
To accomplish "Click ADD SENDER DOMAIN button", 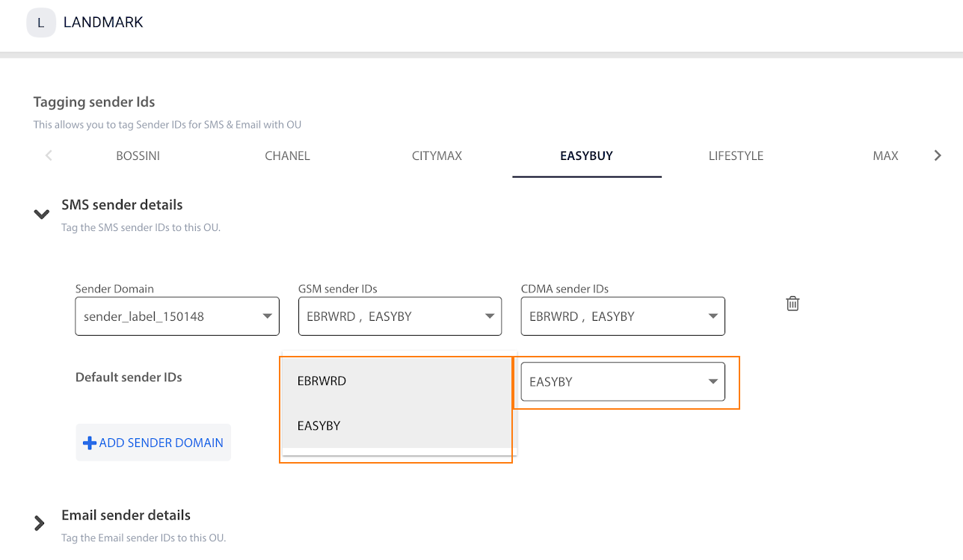I will pos(153,443).
